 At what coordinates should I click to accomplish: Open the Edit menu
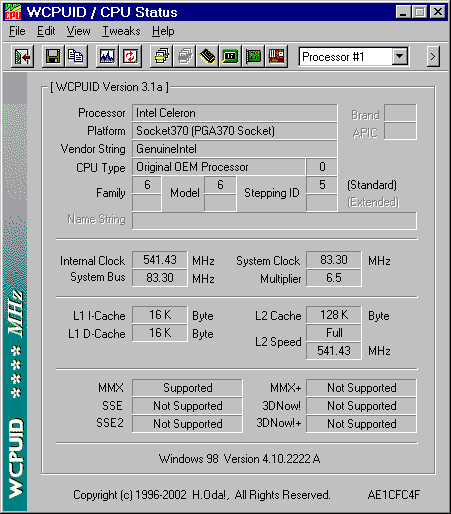(46, 31)
